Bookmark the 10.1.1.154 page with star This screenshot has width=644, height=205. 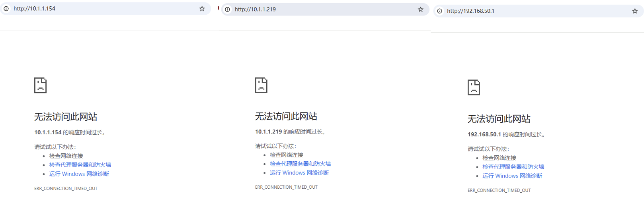tap(202, 9)
